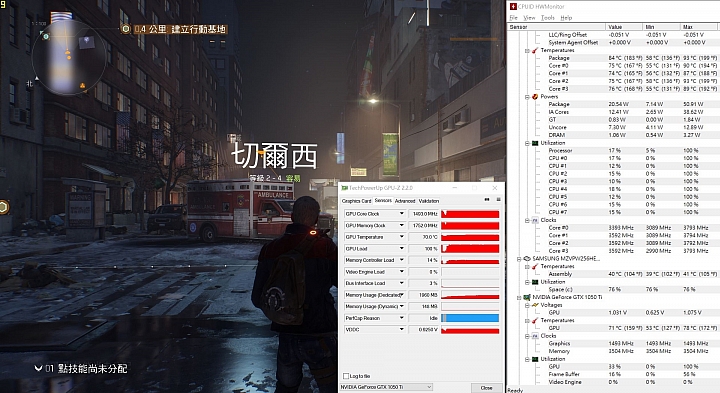Click the SAMSUNG Temperatures thermometer icon
The height and width of the screenshot is (393, 720).
[535, 266]
